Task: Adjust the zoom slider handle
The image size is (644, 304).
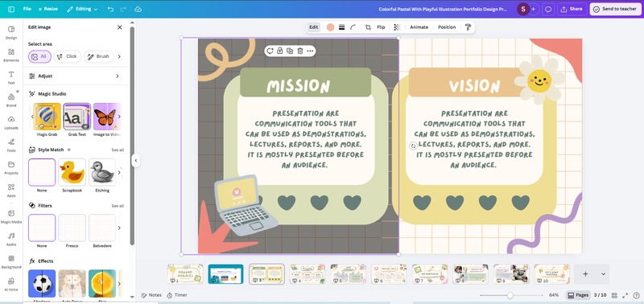Action: [x=510, y=295]
